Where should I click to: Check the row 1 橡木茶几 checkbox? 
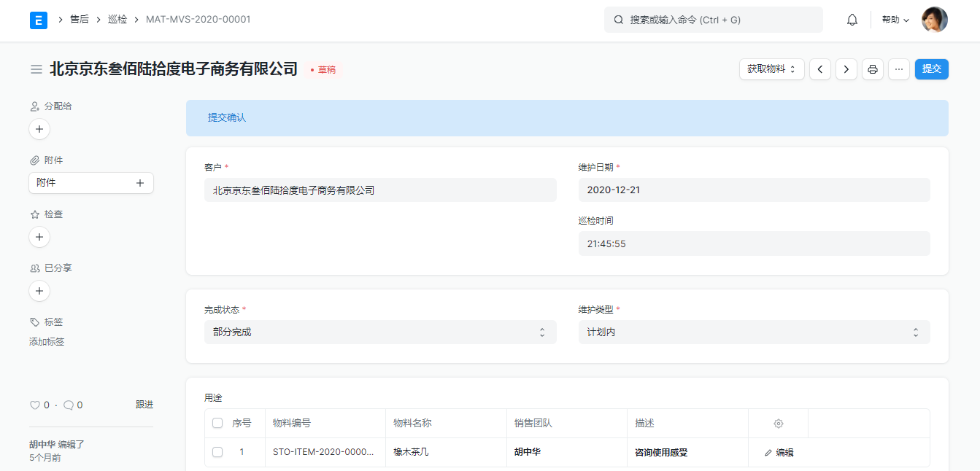(217, 452)
